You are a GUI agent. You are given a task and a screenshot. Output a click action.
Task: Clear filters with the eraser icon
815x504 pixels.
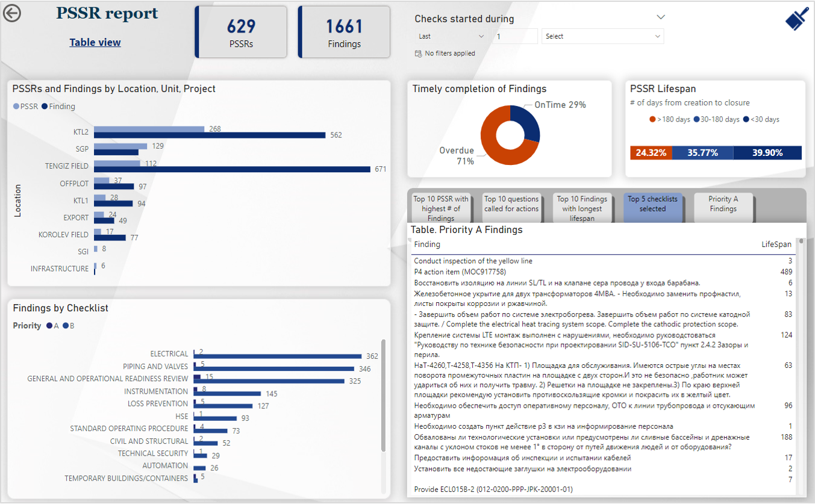tap(798, 19)
